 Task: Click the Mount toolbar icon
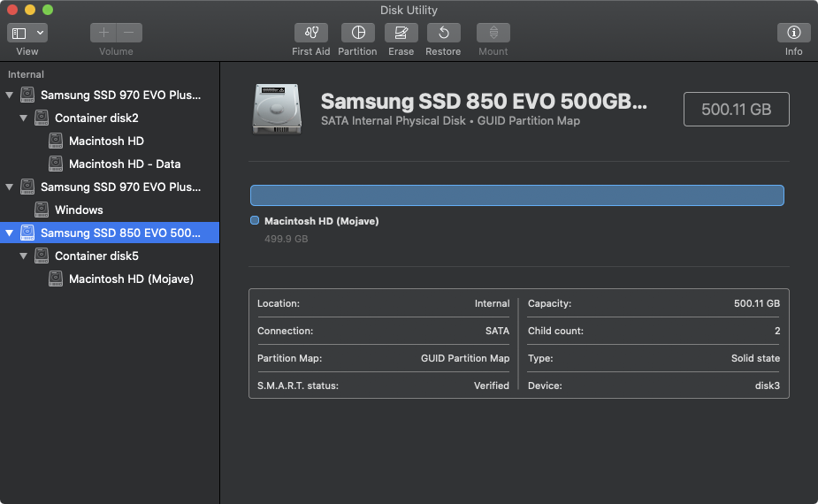tap(493, 33)
